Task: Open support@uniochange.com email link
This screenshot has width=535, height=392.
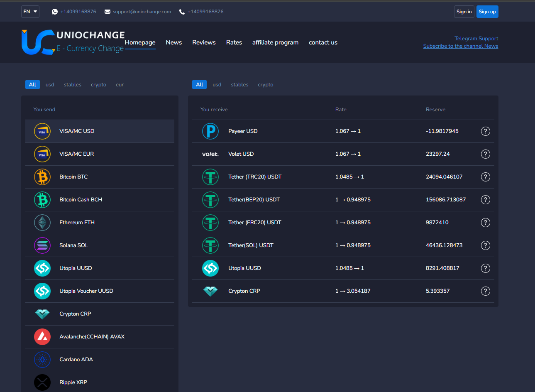Action: point(142,12)
